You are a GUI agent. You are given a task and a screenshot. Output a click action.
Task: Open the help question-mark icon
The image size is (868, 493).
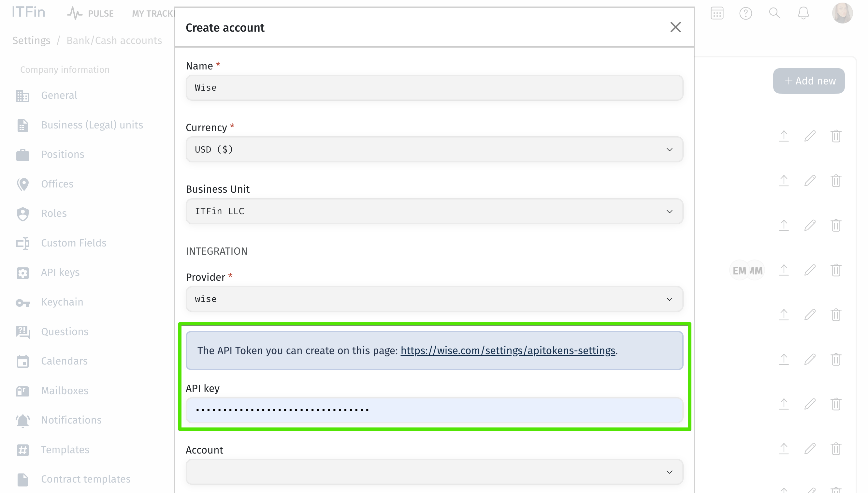745,14
